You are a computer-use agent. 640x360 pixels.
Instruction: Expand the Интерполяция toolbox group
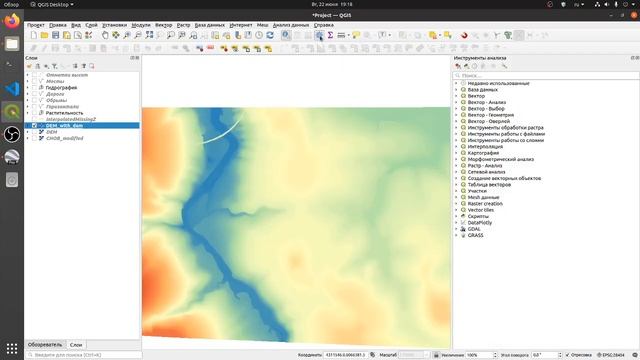pos(456,147)
